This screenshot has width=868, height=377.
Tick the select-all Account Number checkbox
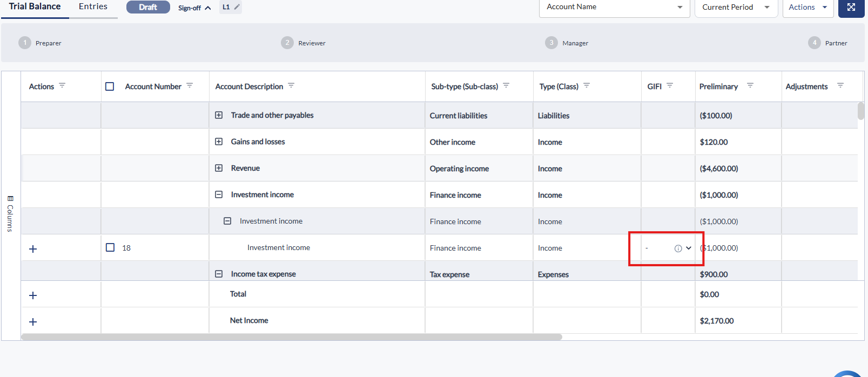tap(110, 86)
